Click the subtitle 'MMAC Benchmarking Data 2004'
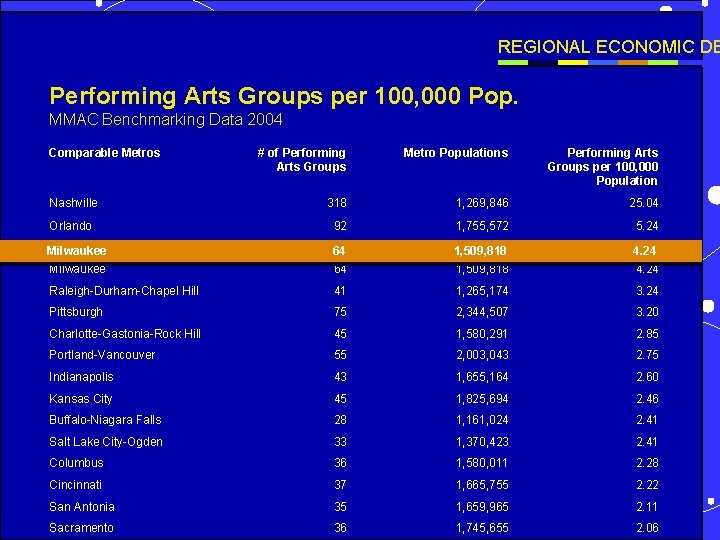 165,120
